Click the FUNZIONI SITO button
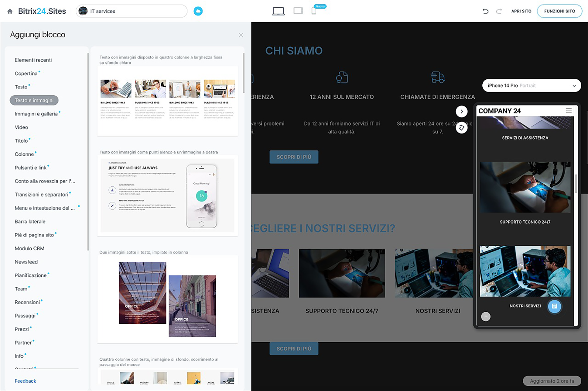This screenshot has height=391, width=588. click(559, 11)
